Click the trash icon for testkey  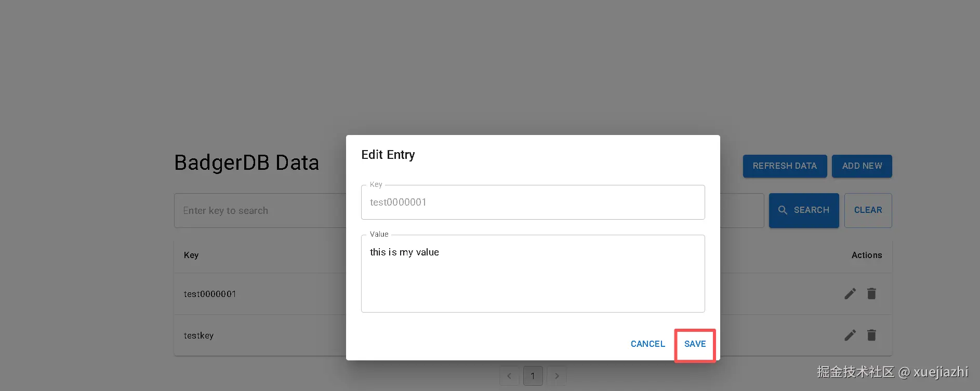click(871, 335)
